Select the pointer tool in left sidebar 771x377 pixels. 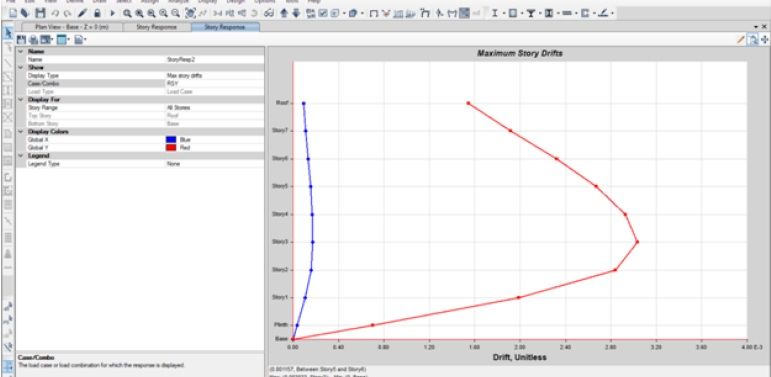(x=8, y=33)
